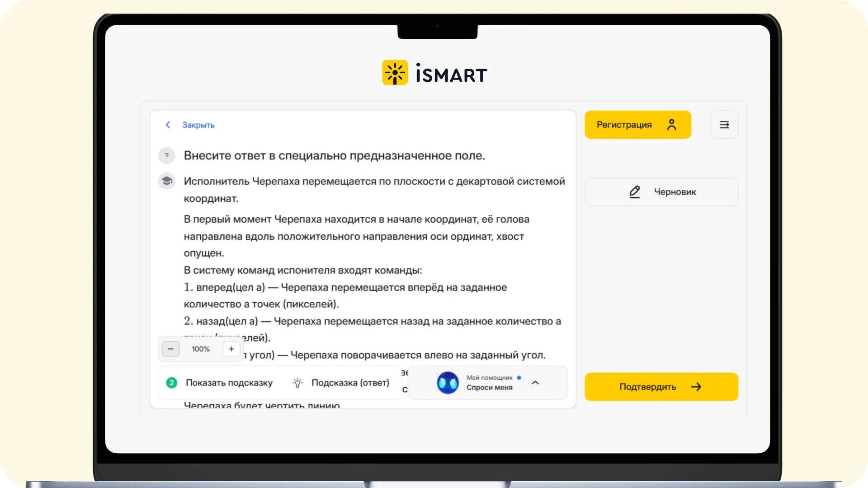The height and width of the screenshot is (488, 868).
Task: Expand the assistant panel with the up chevron
Action: tap(535, 383)
